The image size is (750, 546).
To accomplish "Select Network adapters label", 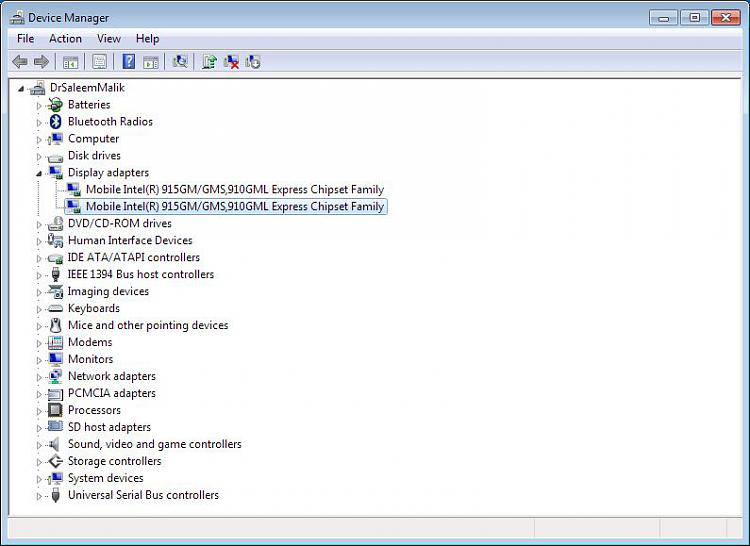I will [x=111, y=376].
